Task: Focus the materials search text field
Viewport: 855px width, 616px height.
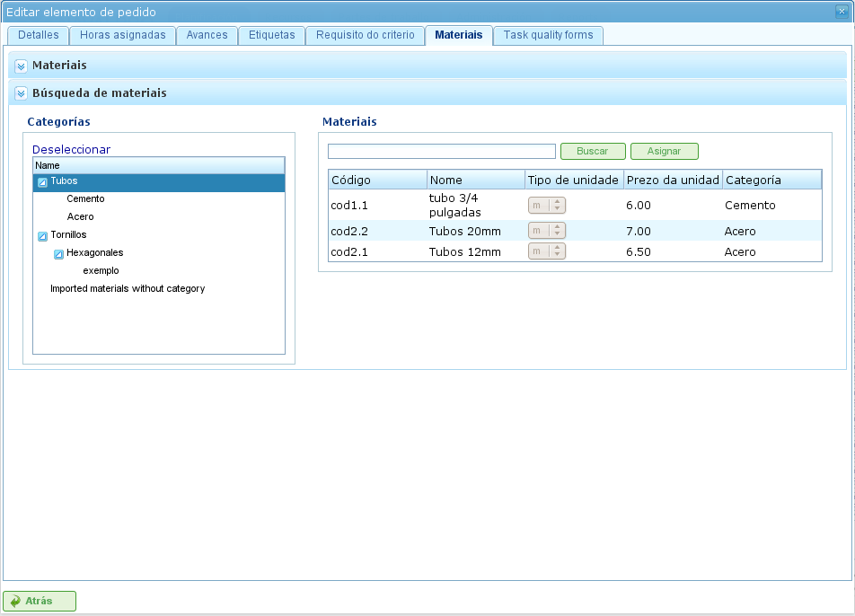Action: point(441,152)
